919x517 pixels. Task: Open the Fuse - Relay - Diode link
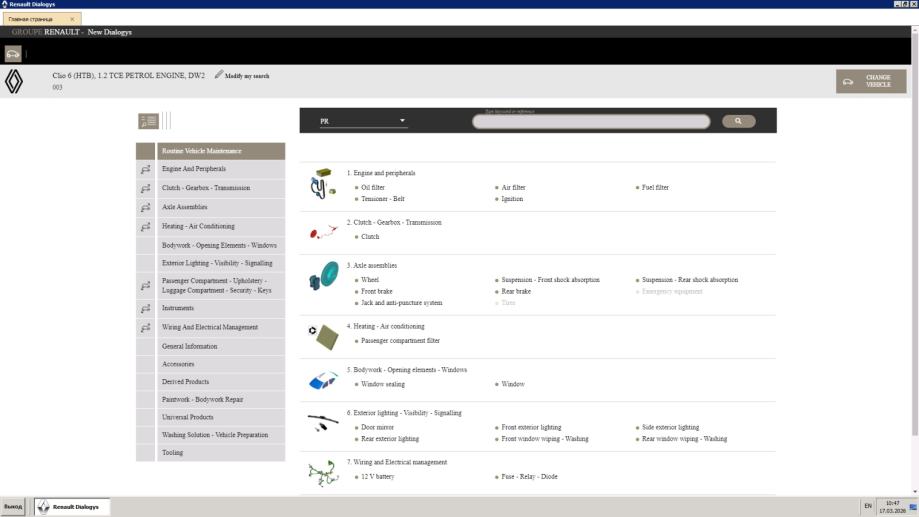(x=529, y=477)
